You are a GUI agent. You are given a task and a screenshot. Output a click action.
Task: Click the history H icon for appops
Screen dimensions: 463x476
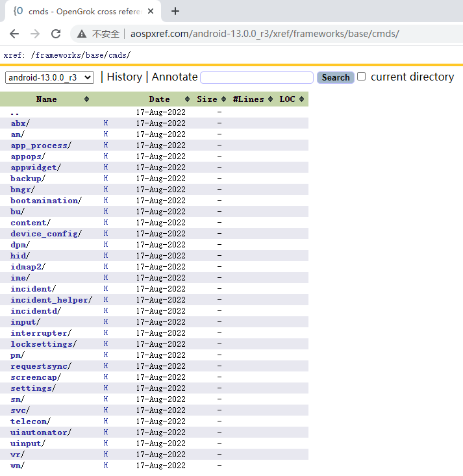[106, 156]
